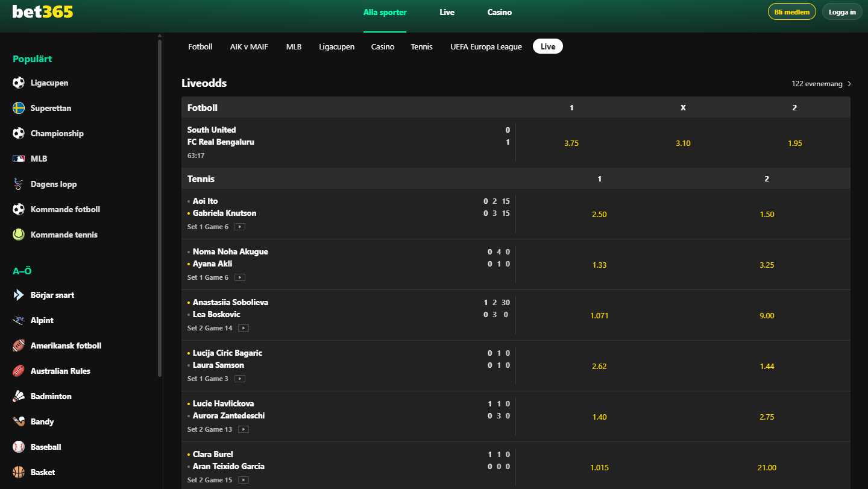Screen dimensions: 868x489
Task: Click the Superettan Swedish flag icon
Action: coord(19,108)
